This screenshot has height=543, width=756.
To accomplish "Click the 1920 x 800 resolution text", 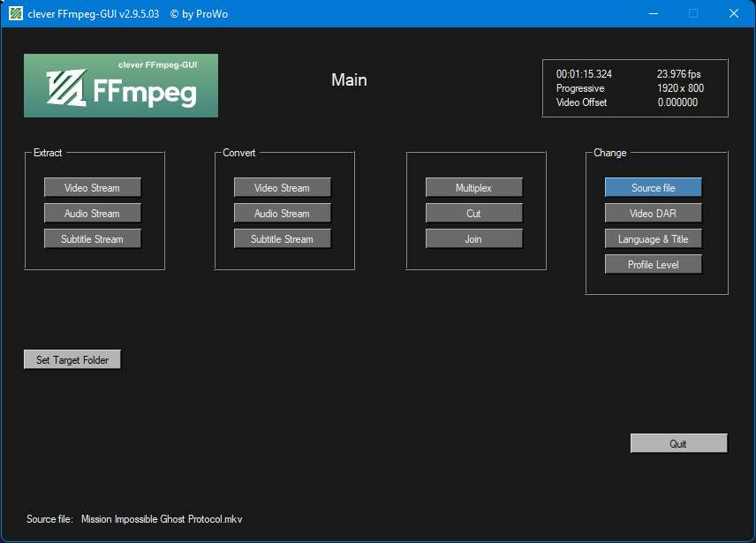I will 680,88.
